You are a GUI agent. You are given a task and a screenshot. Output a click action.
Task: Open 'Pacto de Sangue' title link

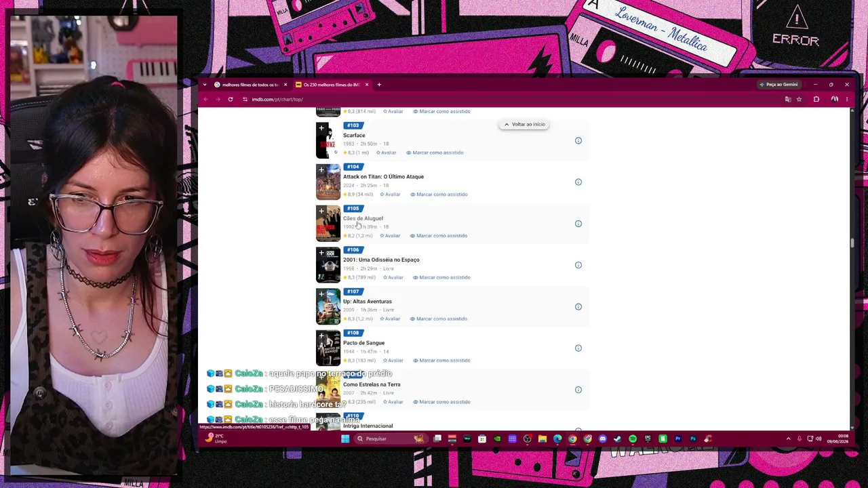pyautogui.click(x=363, y=343)
